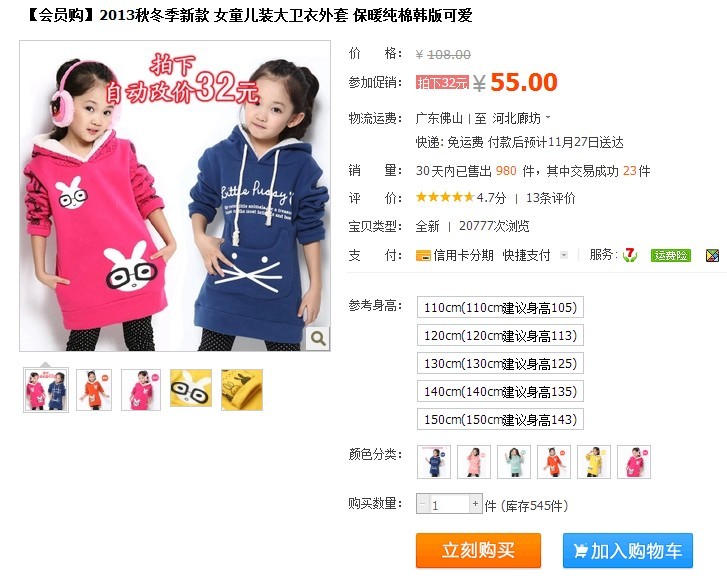Open the magnifier zoom icon on product image
Viewport: 727px width, 581px height.
point(318,338)
